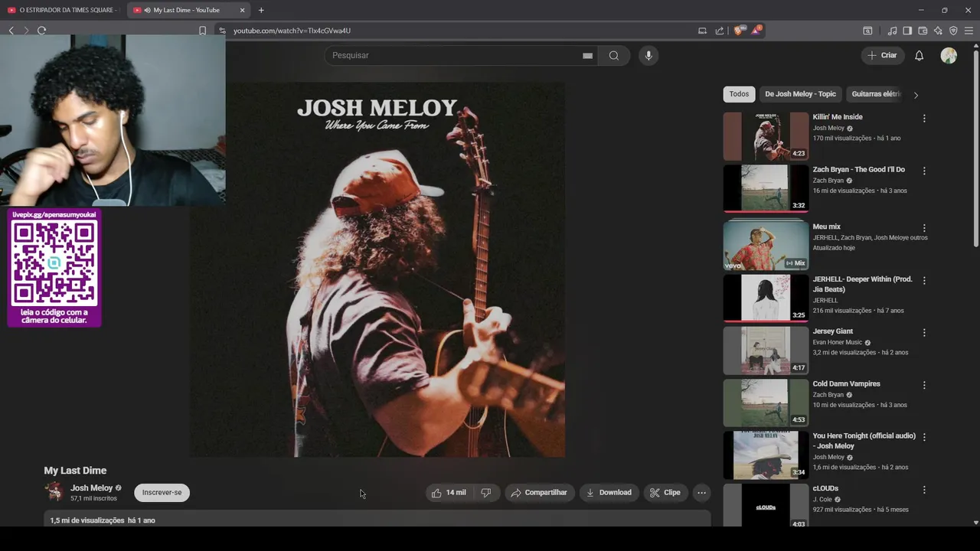Click the Compartilhar share button
Image resolution: width=980 pixels, height=551 pixels.
539,493
